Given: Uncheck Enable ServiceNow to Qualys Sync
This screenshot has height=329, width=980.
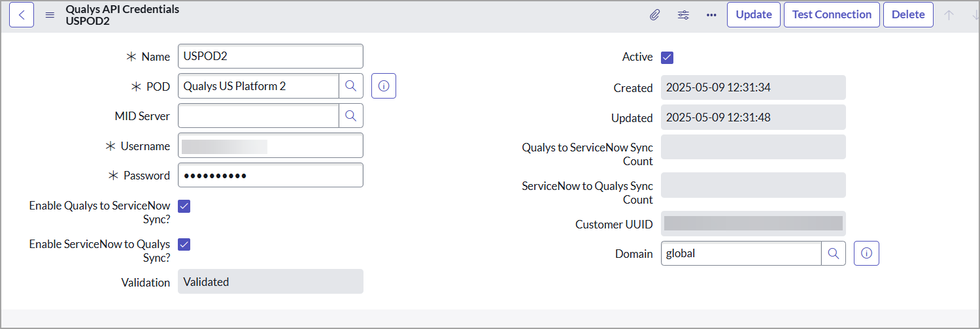Looking at the screenshot, I should [184, 244].
